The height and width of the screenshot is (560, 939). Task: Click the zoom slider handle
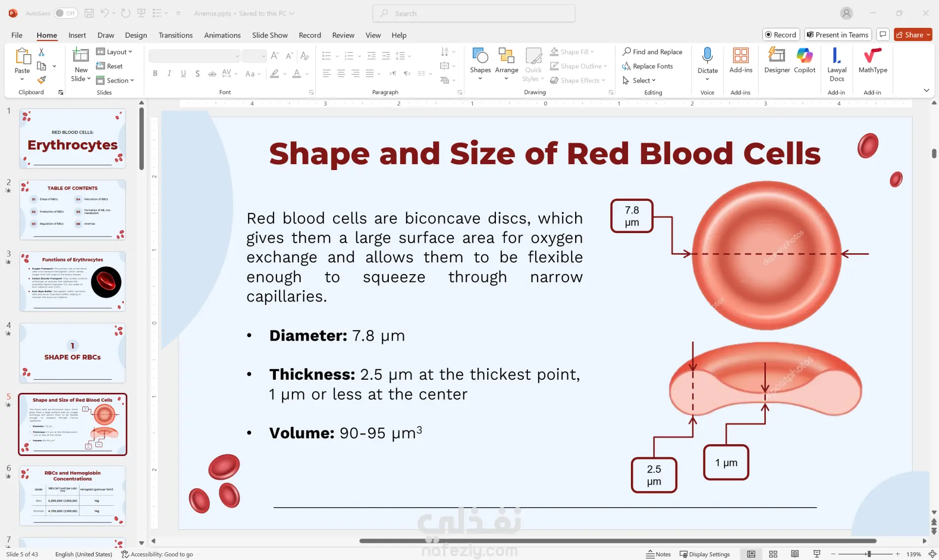(869, 554)
